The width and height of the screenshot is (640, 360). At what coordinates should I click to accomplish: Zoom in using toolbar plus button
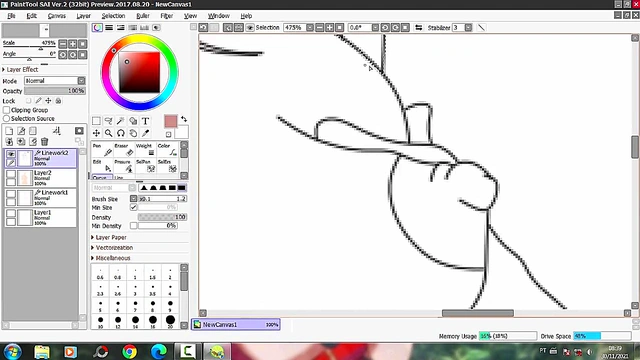(x=329, y=27)
